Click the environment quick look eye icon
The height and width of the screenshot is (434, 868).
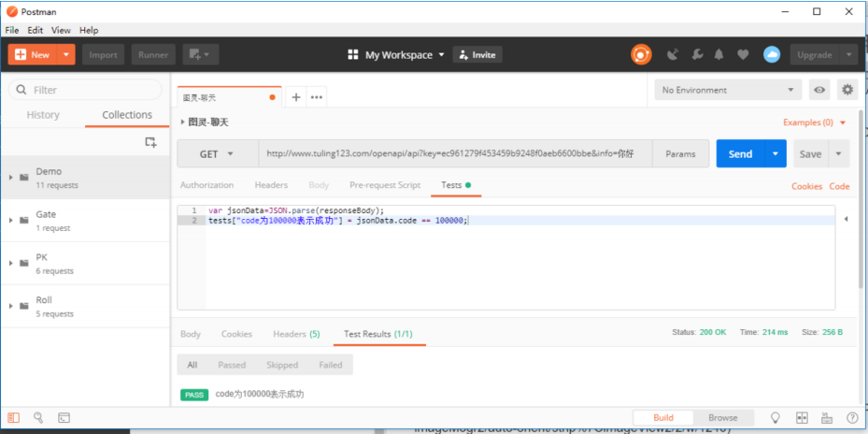click(x=819, y=90)
